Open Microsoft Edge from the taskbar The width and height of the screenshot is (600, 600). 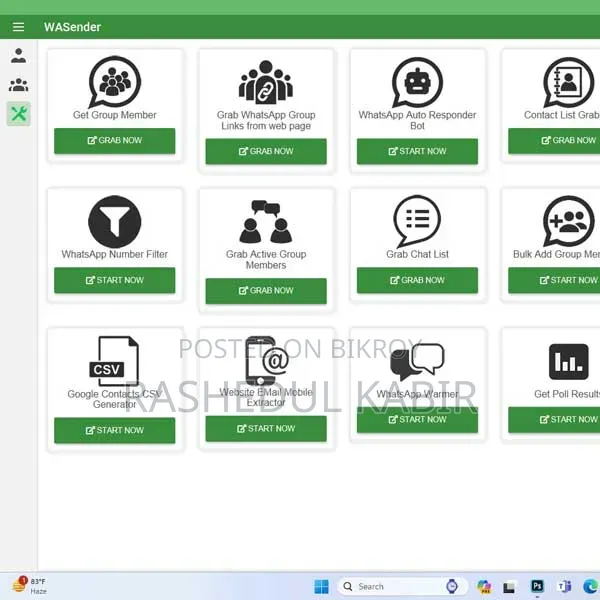591,586
